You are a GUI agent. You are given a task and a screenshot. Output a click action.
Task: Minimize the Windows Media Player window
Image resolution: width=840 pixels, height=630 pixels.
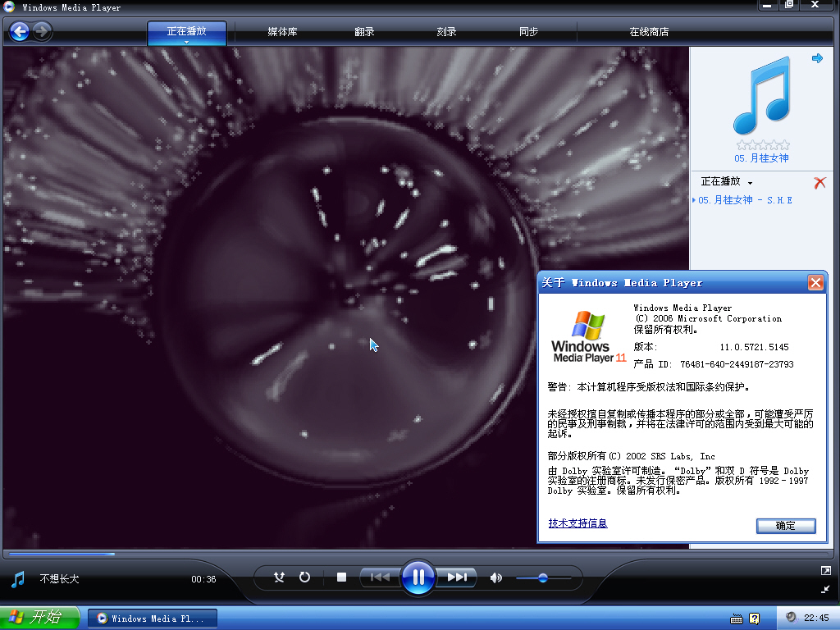point(767,5)
